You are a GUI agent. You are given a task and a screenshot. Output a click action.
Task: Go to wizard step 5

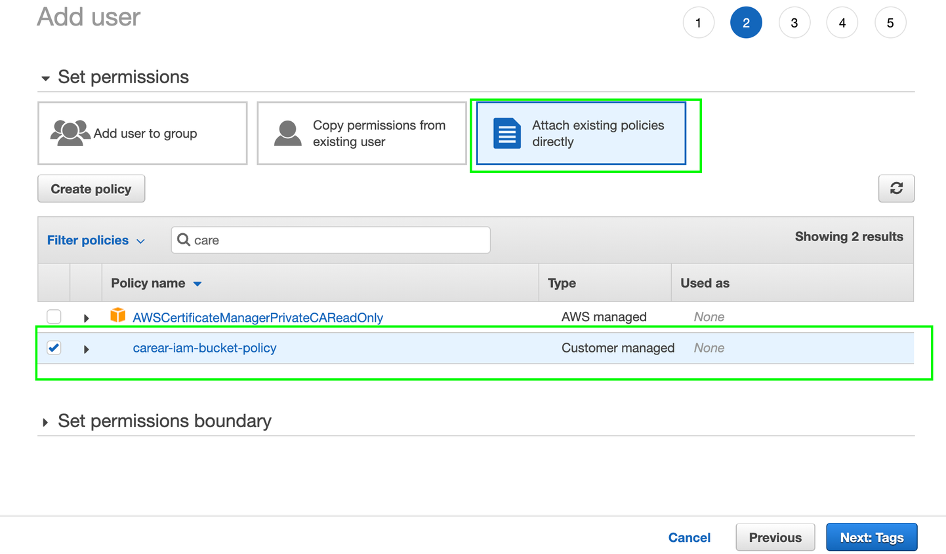click(890, 23)
